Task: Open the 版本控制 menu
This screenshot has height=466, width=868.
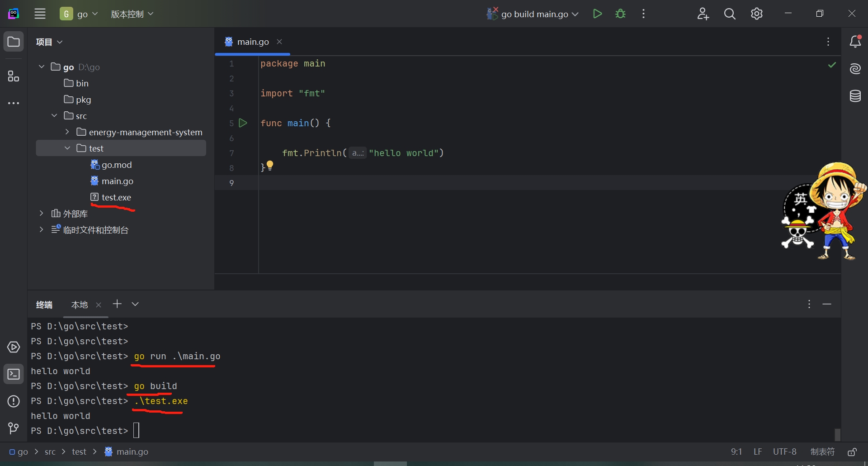Action: pyautogui.click(x=132, y=14)
